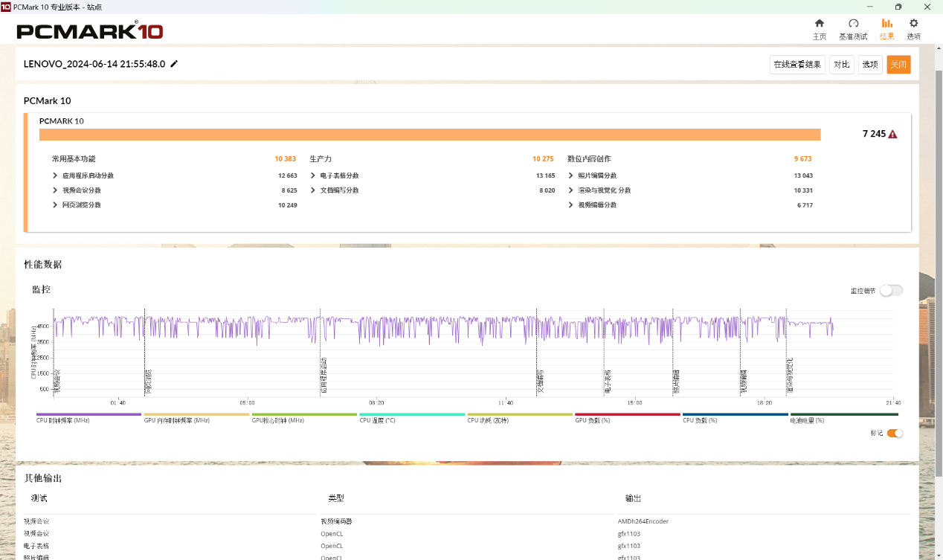Viewport: 943px width, 560px height.
Task: Click the 在线查看结果 button
Action: point(797,65)
